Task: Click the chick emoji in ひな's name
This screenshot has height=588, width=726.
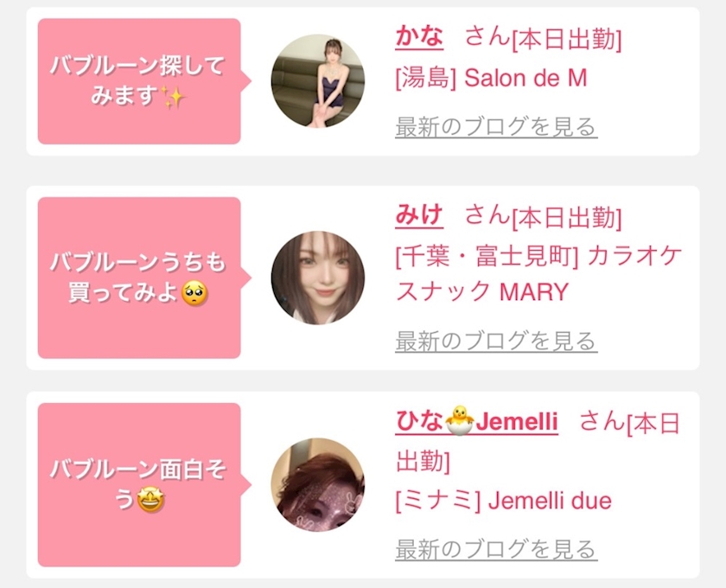Action: tap(459, 420)
